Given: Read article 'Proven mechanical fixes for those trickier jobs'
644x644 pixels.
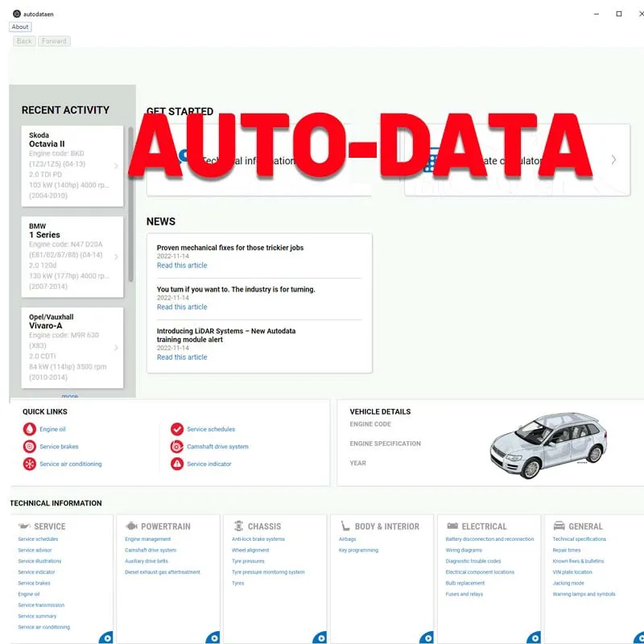Looking at the screenshot, I should click(182, 266).
